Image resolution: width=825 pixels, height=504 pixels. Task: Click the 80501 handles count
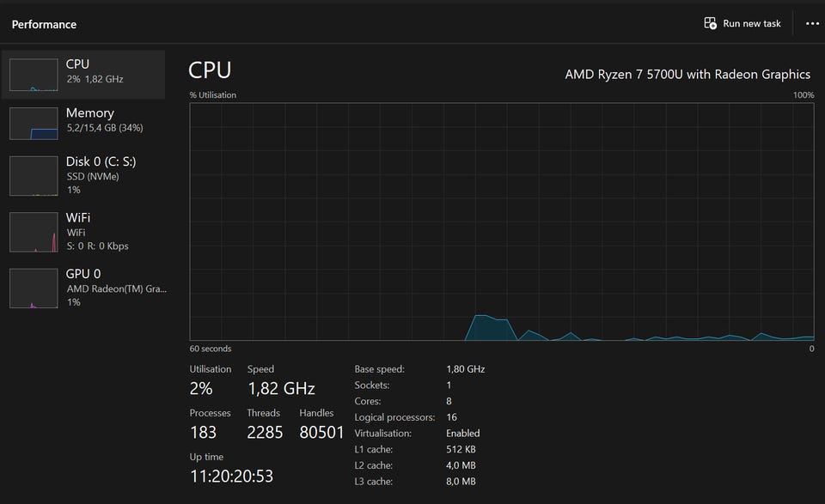321,433
